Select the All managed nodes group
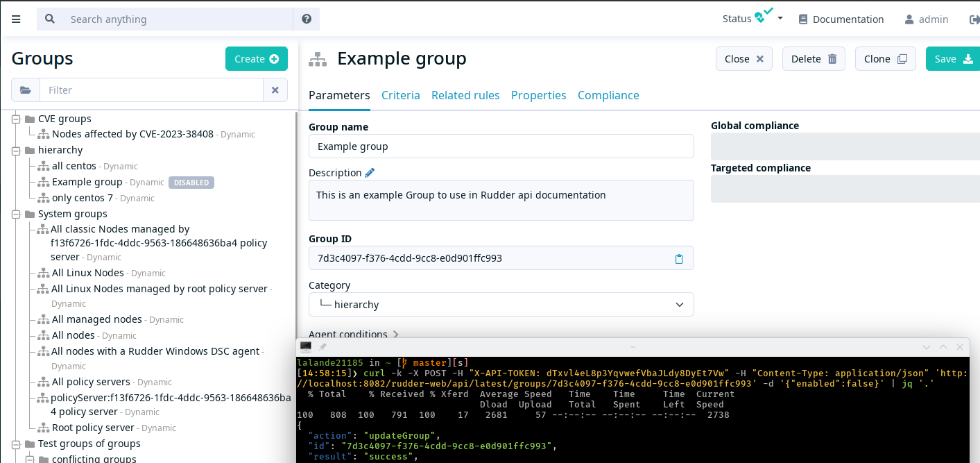Screen dimensions: 980x463 [x=97, y=319]
